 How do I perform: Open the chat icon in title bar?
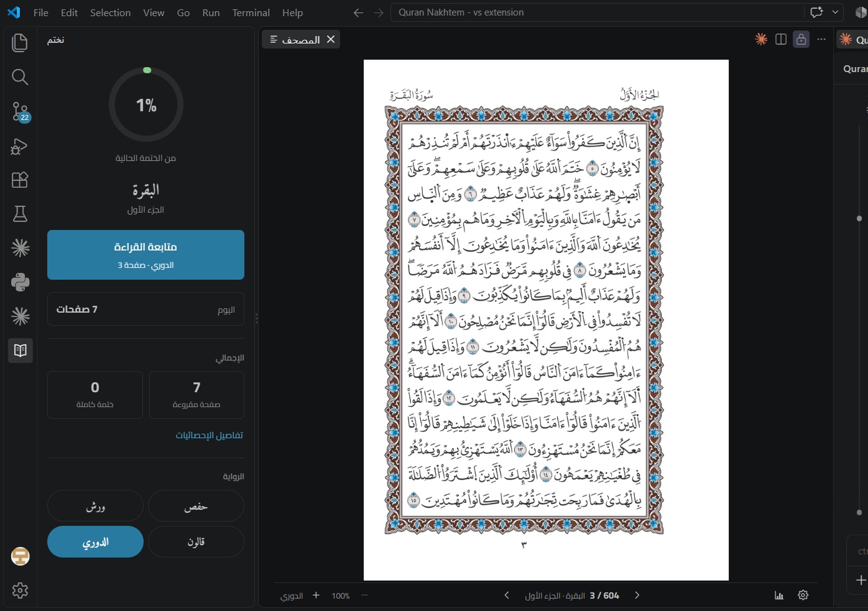tap(816, 12)
